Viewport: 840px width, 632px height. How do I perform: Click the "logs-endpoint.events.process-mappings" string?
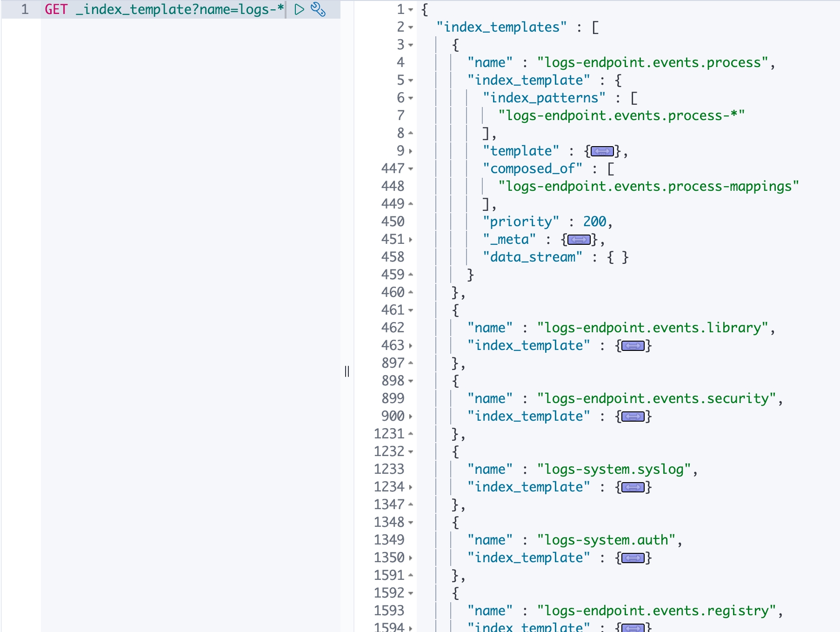click(x=648, y=186)
